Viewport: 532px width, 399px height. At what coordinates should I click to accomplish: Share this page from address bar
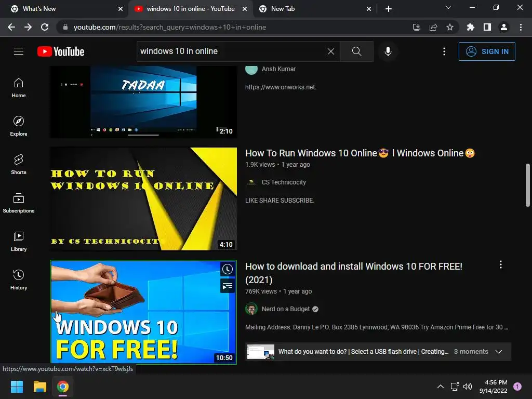click(x=433, y=27)
